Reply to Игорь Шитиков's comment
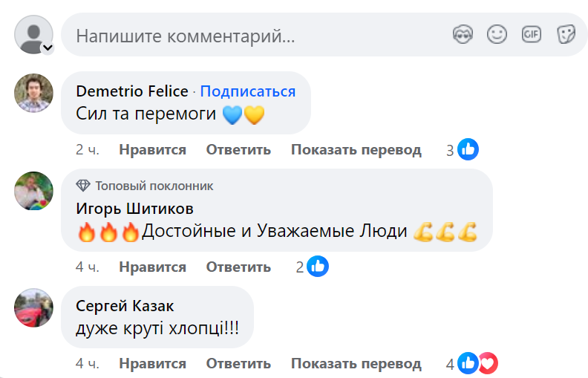The height and width of the screenshot is (378, 588). (238, 267)
